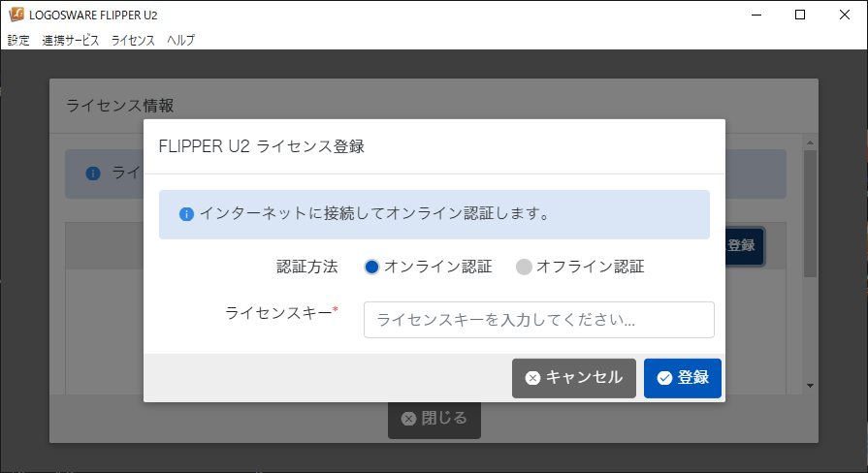The height and width of the screenshot is (473, 868).
Task: Open the ライセンス menu
Action: (x=133, y=41)
